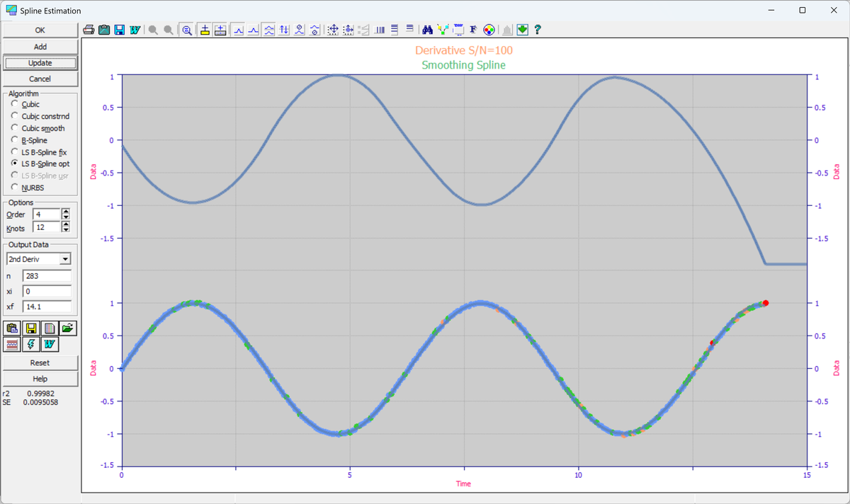Click the Order field showing 4
Viewport: 850px width, 504px height.
[x=47, y=214]
